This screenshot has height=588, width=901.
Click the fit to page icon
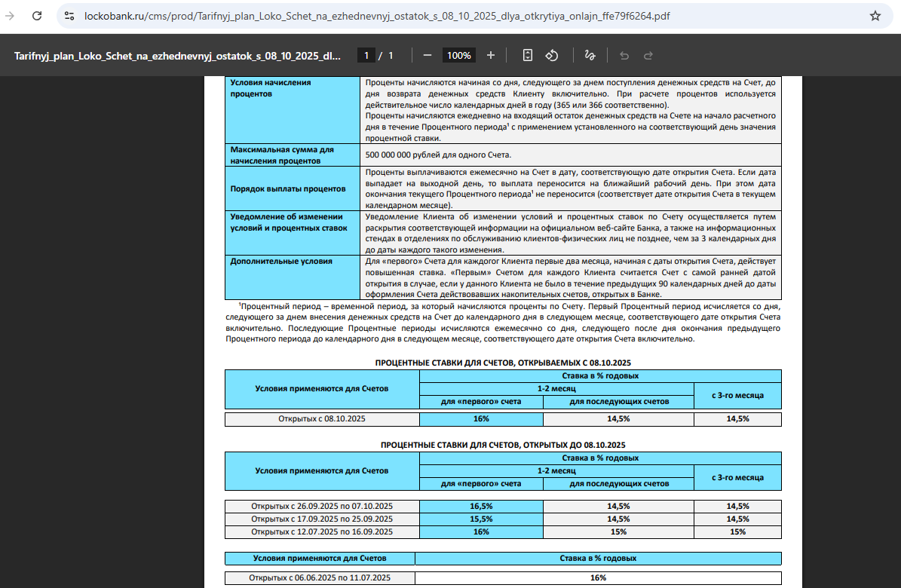click(528, 55)
